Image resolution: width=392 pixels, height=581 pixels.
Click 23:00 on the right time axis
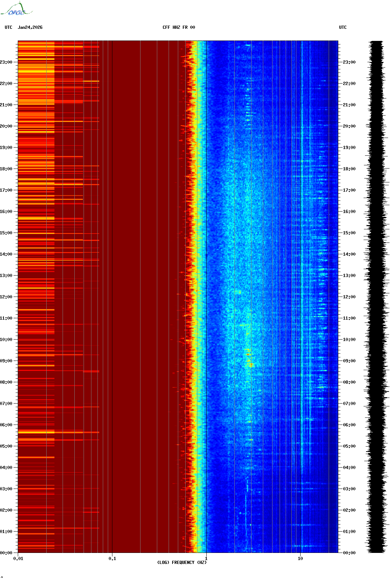tap(349, 62)
